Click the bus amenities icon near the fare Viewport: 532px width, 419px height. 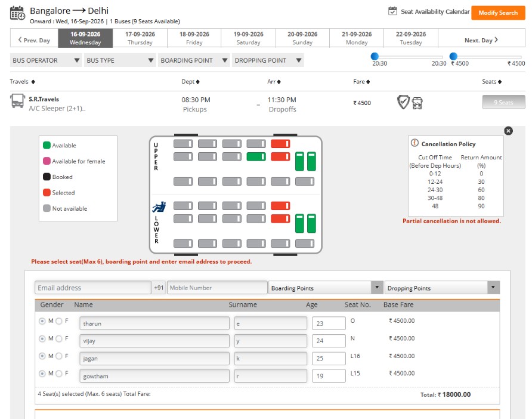tap(417, 103)
